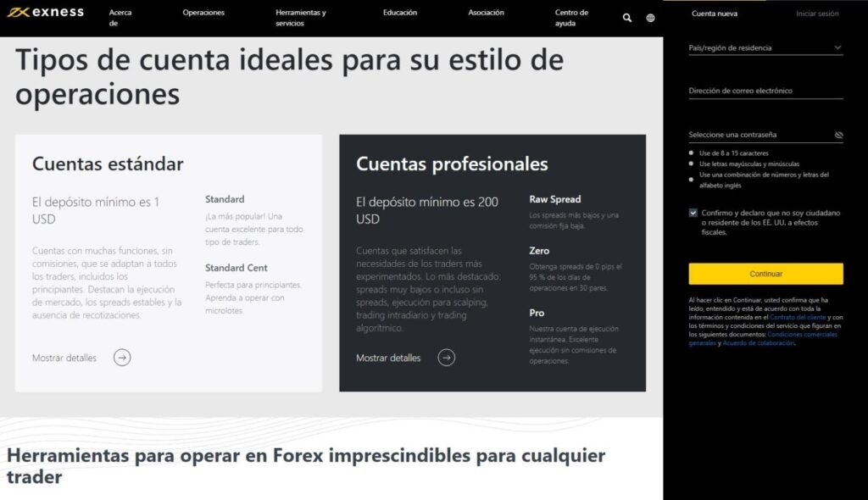Open the Contrato del cliente link
The width and height of the screenshot is (868, 500).
(797, 317)
